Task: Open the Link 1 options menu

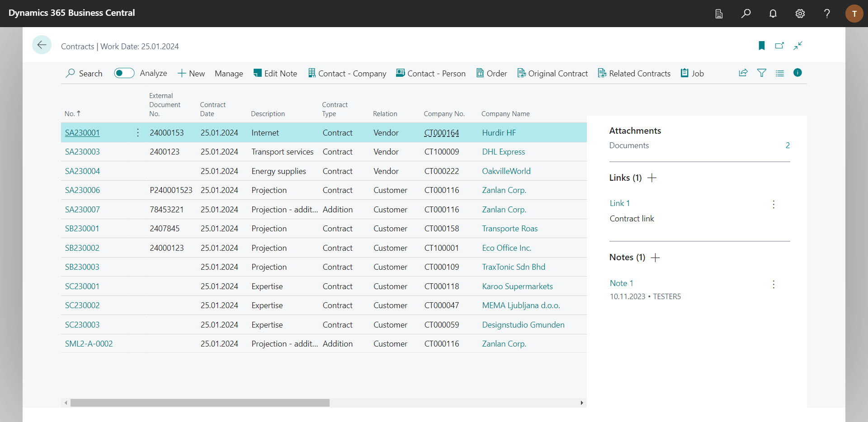Action: point(774,204)
